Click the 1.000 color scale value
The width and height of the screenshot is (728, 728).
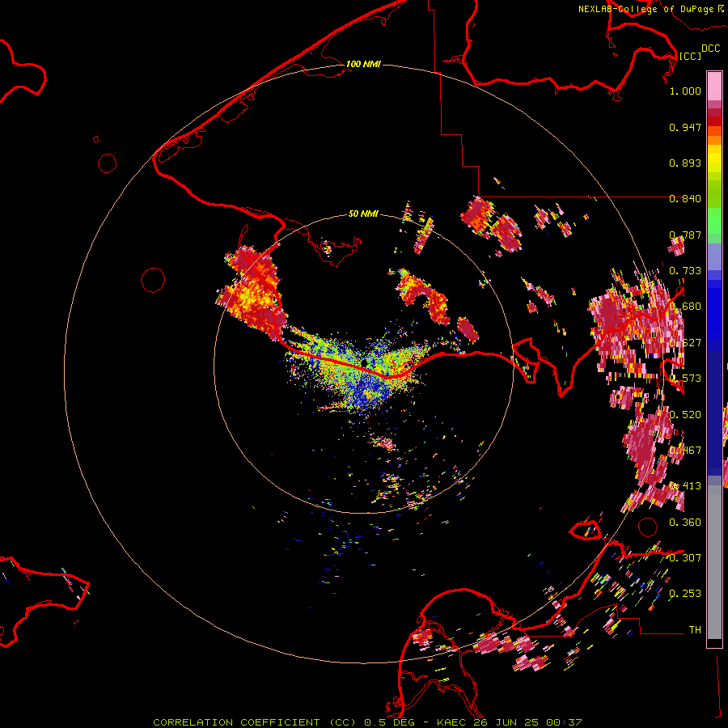(685, 91)
